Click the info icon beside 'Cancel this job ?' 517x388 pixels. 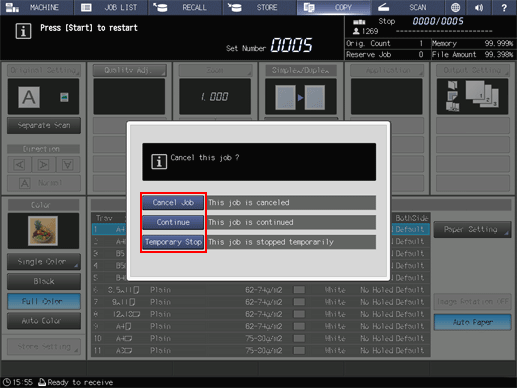159,162
